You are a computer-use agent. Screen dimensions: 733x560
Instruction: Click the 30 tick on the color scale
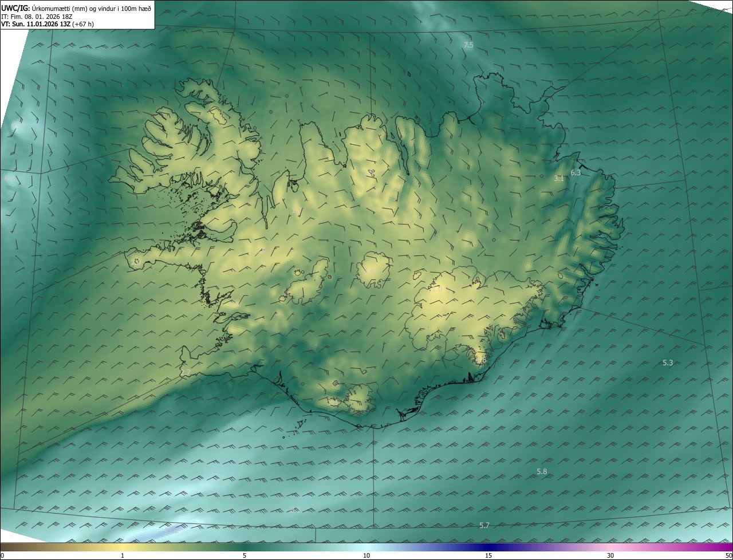click(x=610, y=555)
